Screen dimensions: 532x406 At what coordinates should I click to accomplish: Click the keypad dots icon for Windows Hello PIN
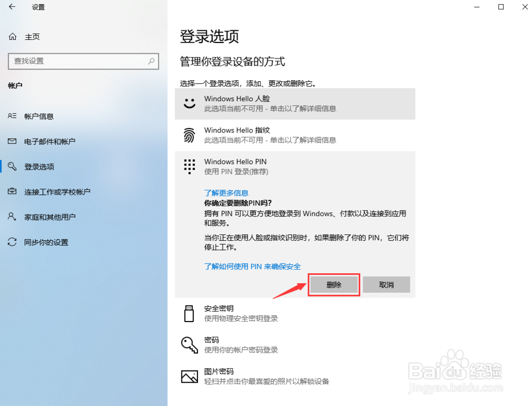[189, 166]
